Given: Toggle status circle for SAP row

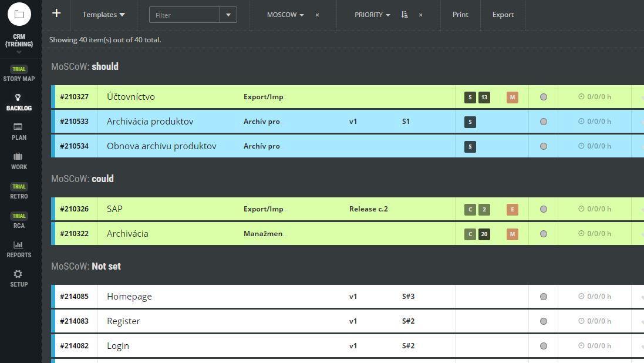Looking at the screenshot, I should pos(543,209).
